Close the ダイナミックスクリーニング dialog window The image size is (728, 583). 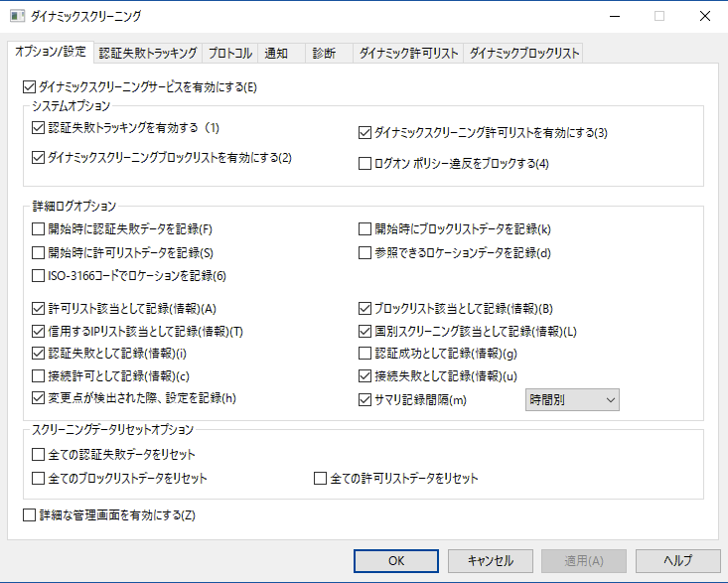coord(704,16)
